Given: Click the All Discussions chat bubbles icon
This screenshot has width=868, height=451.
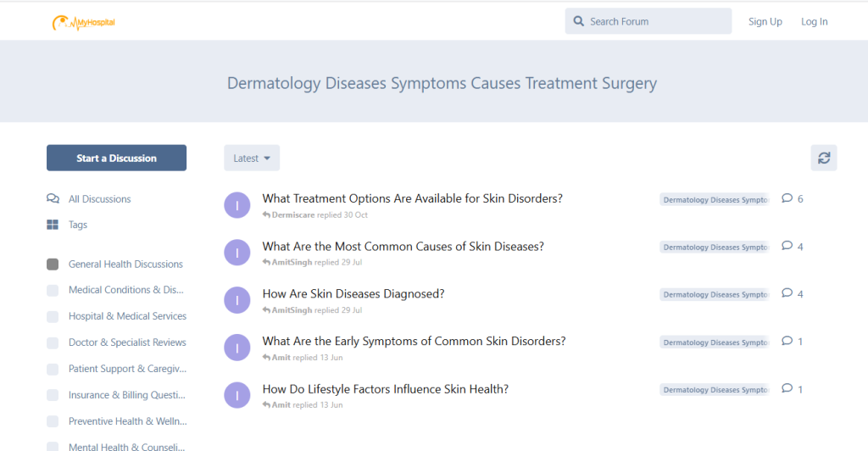Looking at the screenshot, I should coord(53,199).
